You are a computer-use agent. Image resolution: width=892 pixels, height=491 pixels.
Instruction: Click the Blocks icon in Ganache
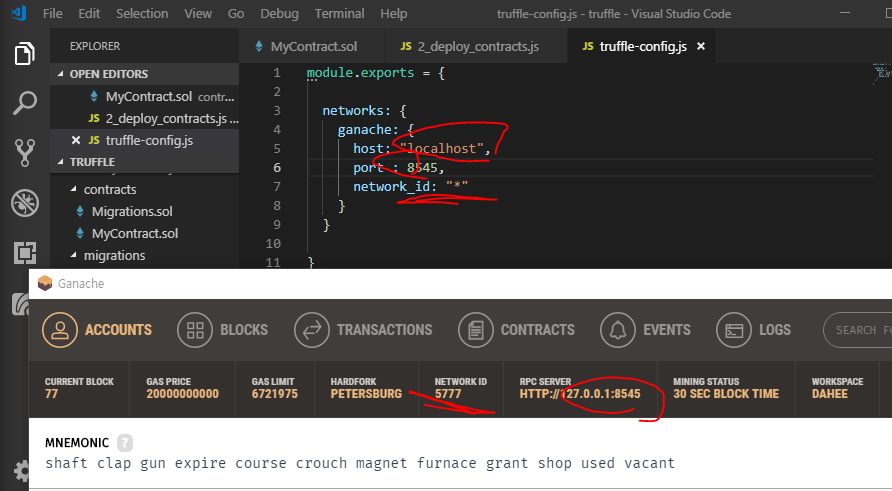pos(195,330)
